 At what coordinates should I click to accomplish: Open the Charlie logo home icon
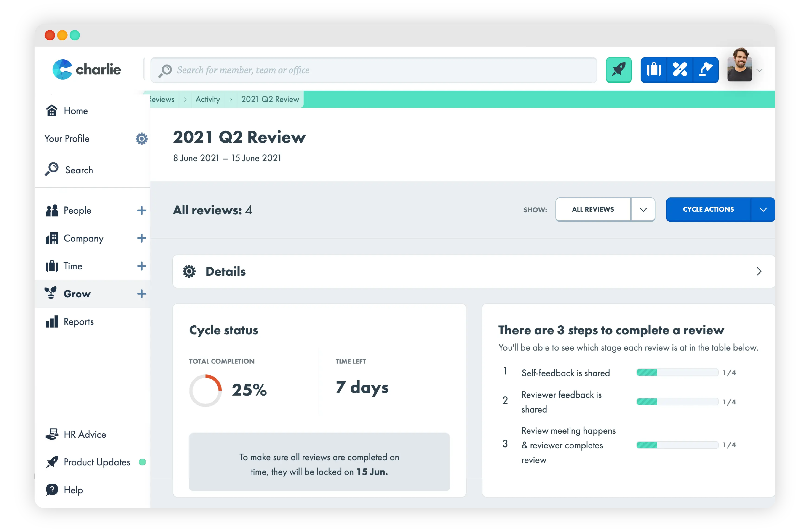click(62, 69)
